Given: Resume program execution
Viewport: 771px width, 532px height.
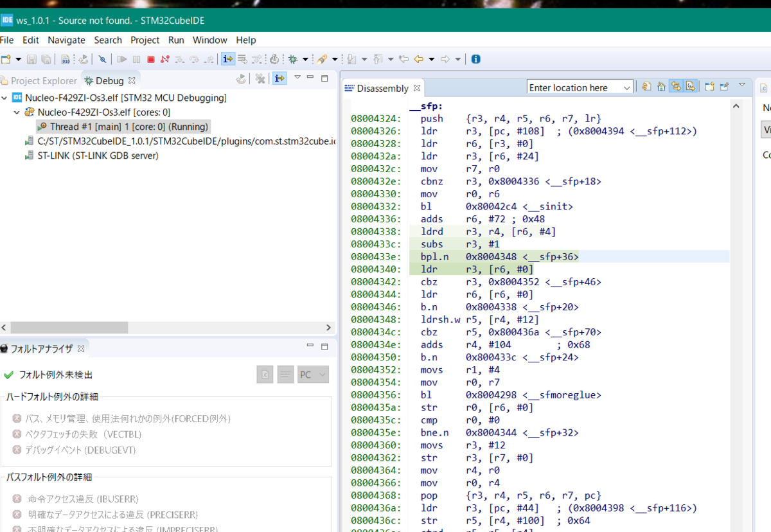Looking at the screenshot, I should tap(123, 59).
